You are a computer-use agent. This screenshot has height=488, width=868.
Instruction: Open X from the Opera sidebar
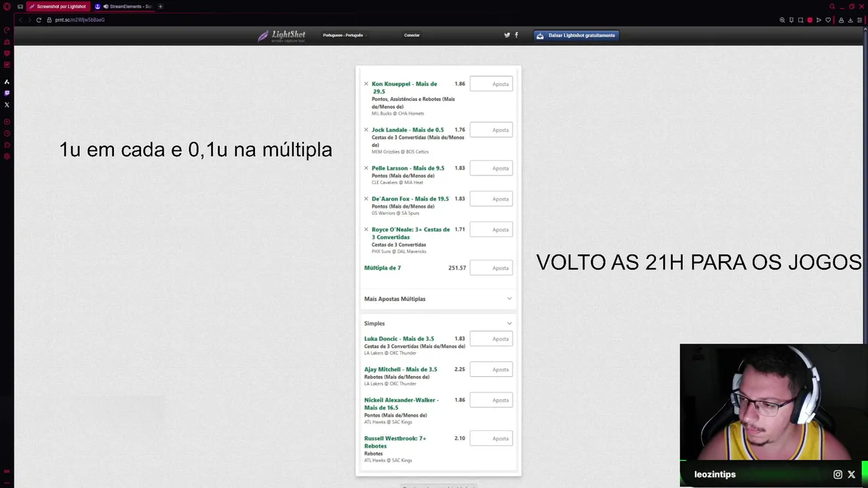tap(7, 104)
